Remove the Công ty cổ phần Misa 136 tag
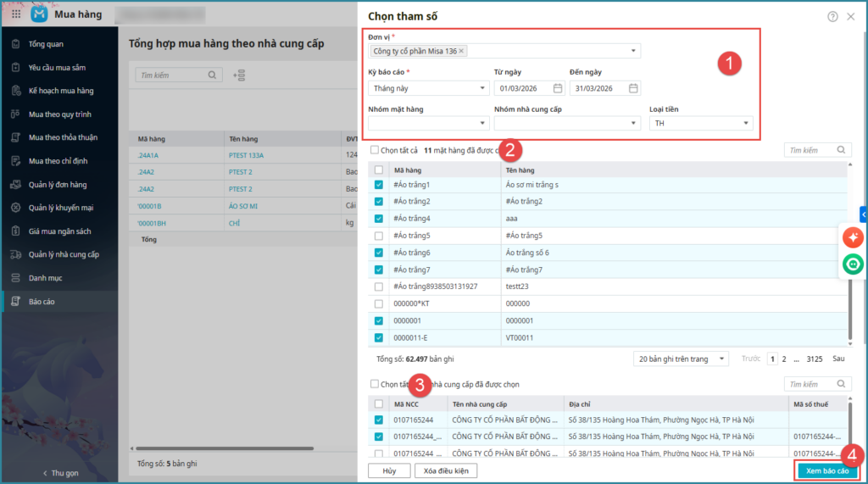Viewport: 868px width, 484px height. (461, 51)
